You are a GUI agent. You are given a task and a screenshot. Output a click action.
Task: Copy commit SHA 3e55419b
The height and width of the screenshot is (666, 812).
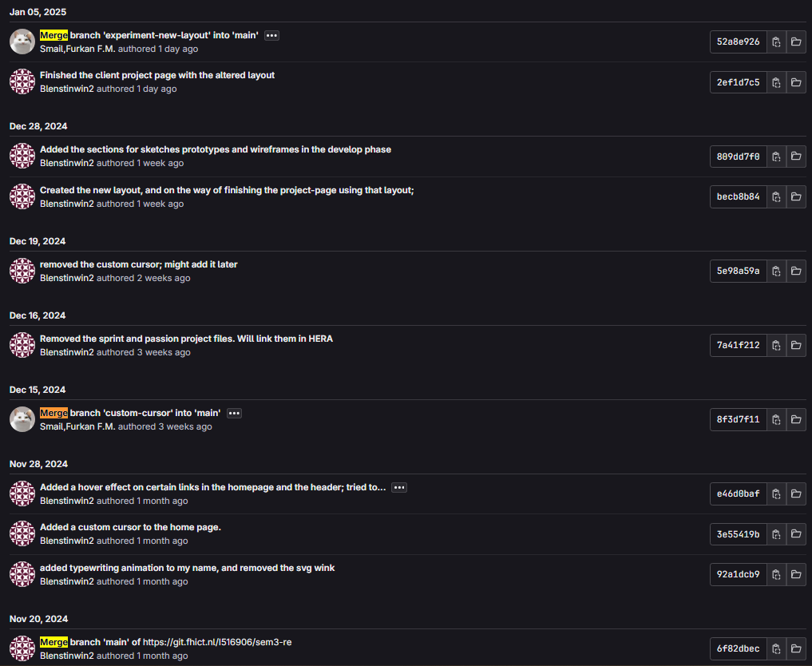776,534
